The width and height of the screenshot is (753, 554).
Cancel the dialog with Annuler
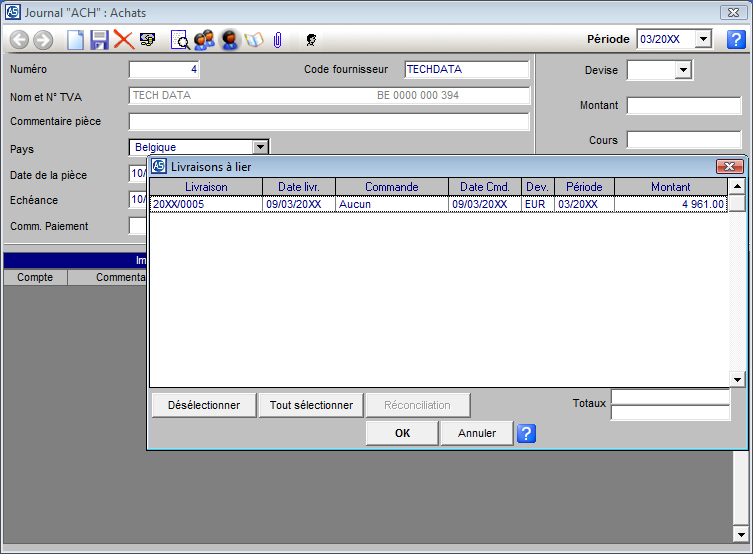476,433
